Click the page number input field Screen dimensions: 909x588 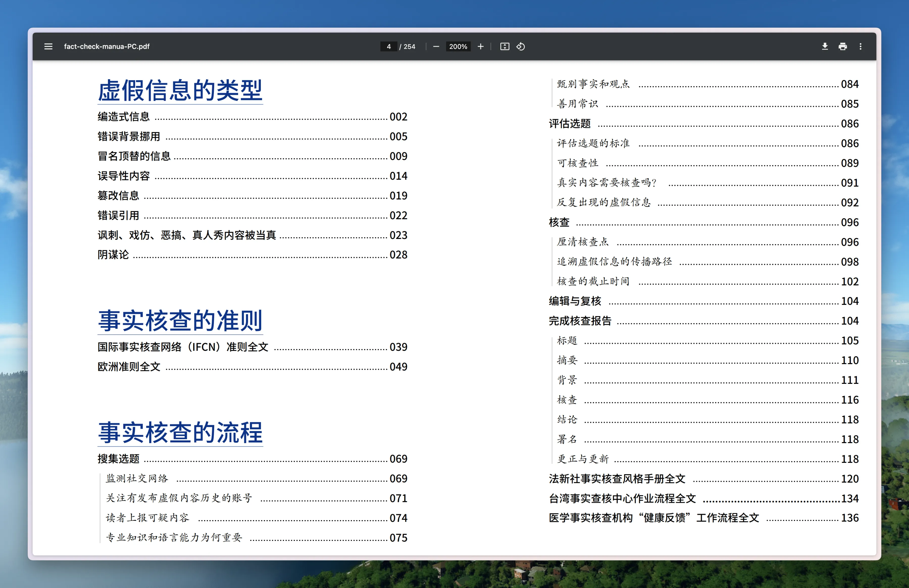388,47
